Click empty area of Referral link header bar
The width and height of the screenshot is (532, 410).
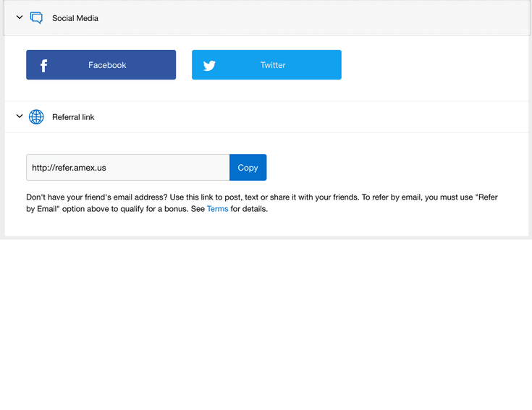click(326, 117)
